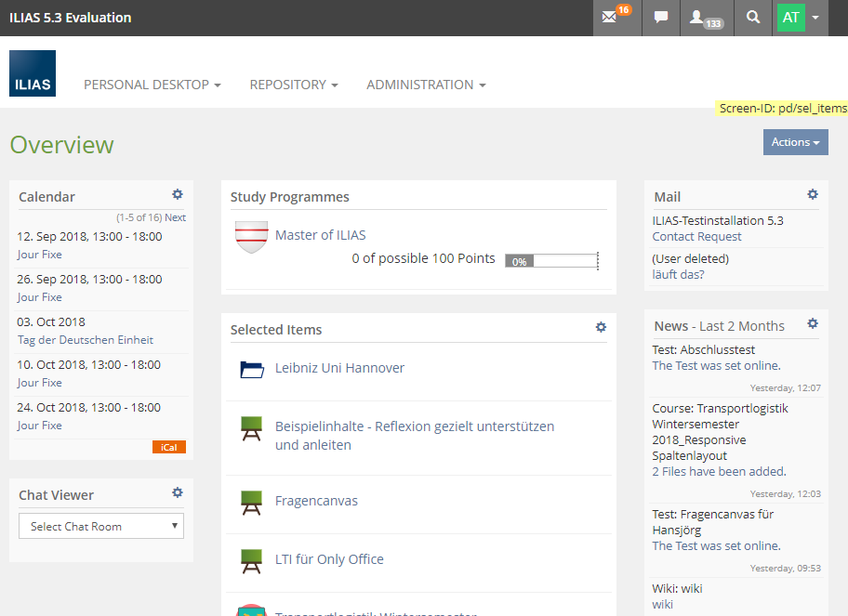Open the News block settings gear
Screen dimensions: 848x616
[x=813, y=324]
